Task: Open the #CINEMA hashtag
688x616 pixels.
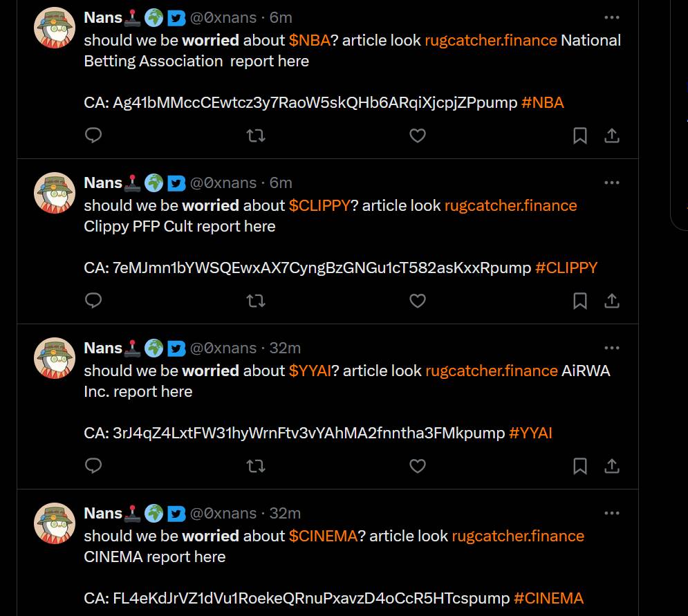Action: click(548, 599)
